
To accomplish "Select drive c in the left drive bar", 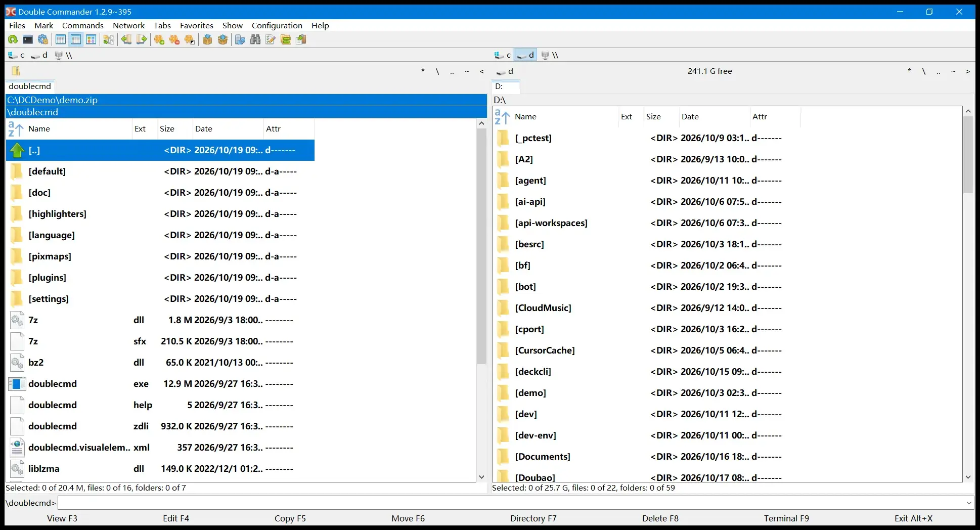I will tap(16, 55).
